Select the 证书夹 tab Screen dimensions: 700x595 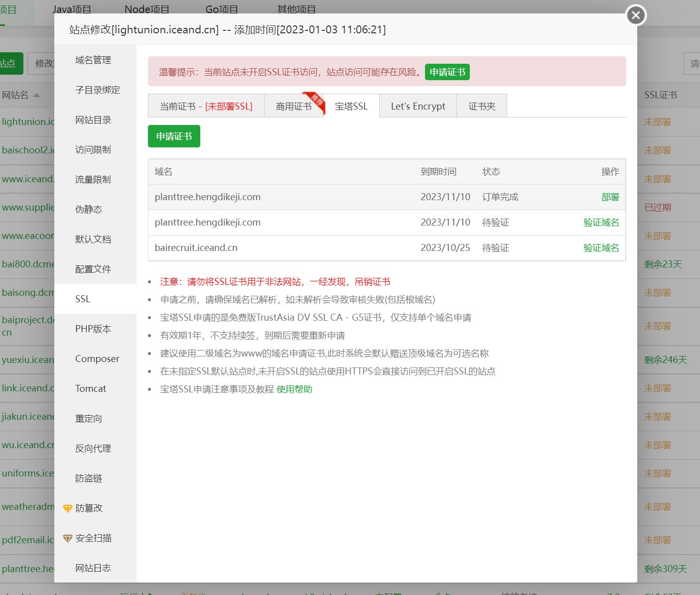(481, 106)
